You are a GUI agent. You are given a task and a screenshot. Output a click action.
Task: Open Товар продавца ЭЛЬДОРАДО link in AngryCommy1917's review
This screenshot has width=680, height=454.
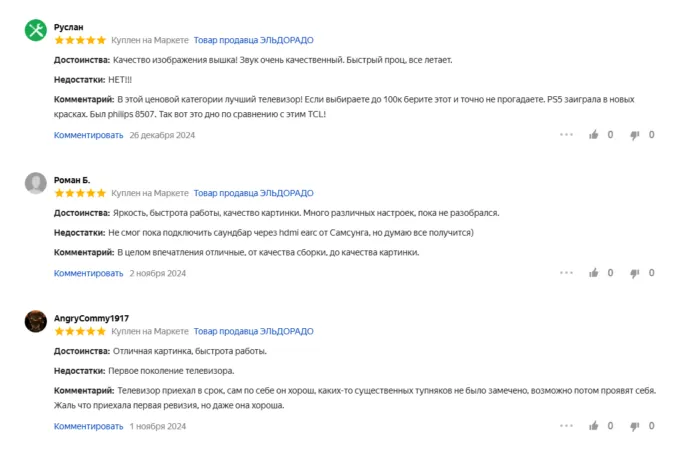[x=253, y=331]
